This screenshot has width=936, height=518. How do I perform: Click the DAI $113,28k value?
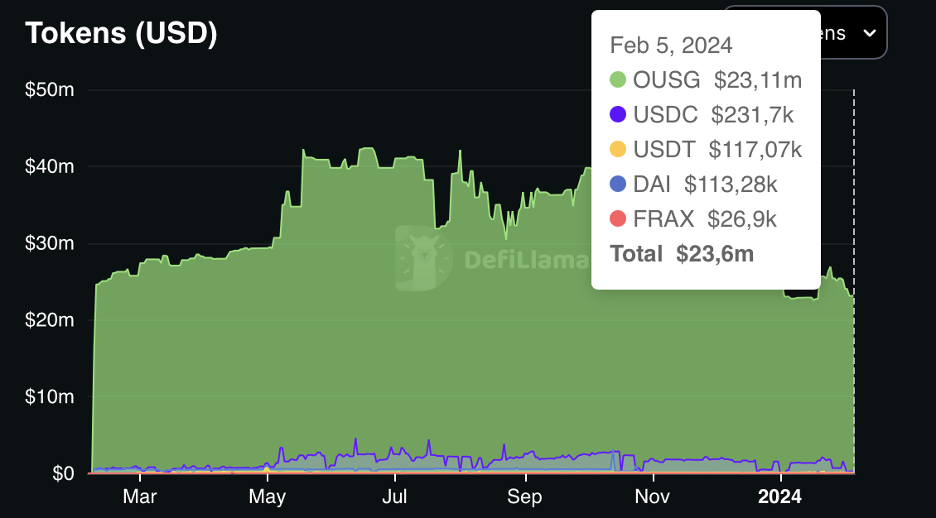pos(731,184)
